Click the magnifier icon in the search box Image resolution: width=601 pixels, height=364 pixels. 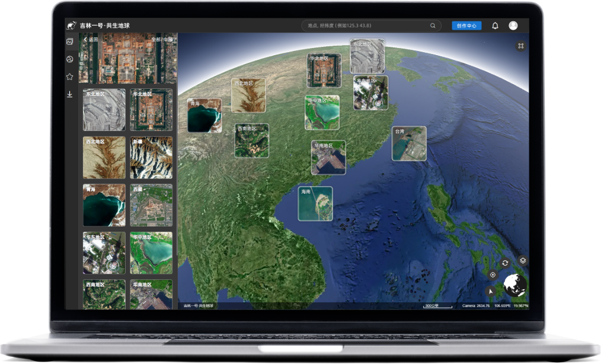433,25
